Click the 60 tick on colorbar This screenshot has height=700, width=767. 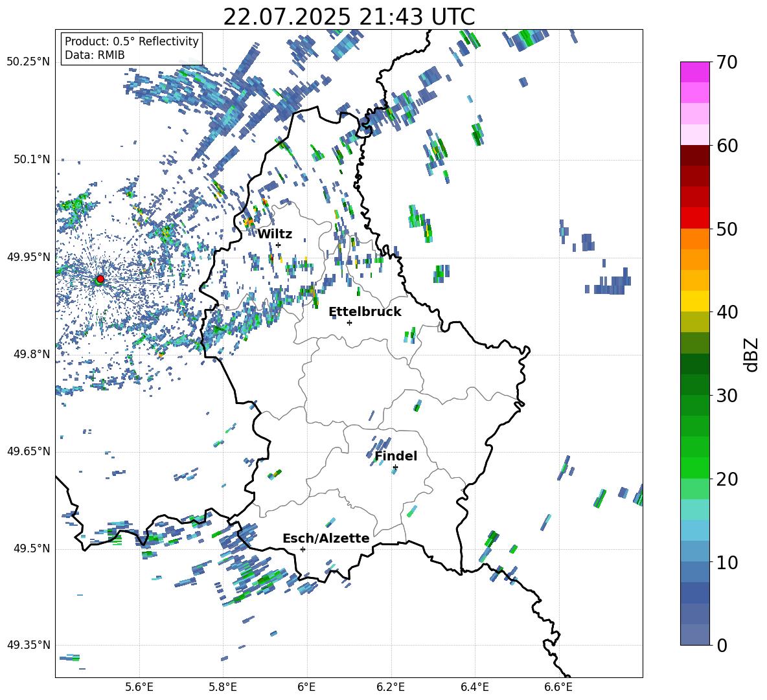pyautogui.click(x=727, y=146)
